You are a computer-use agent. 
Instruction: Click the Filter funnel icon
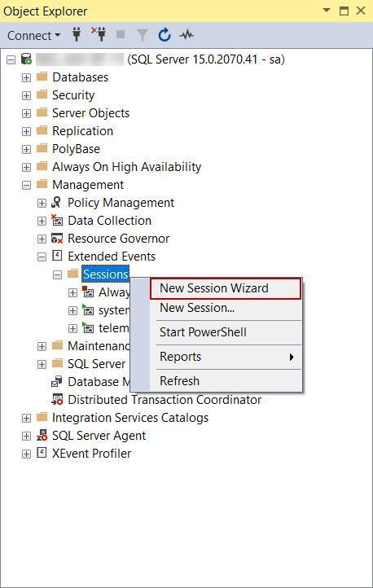point(142,35)
